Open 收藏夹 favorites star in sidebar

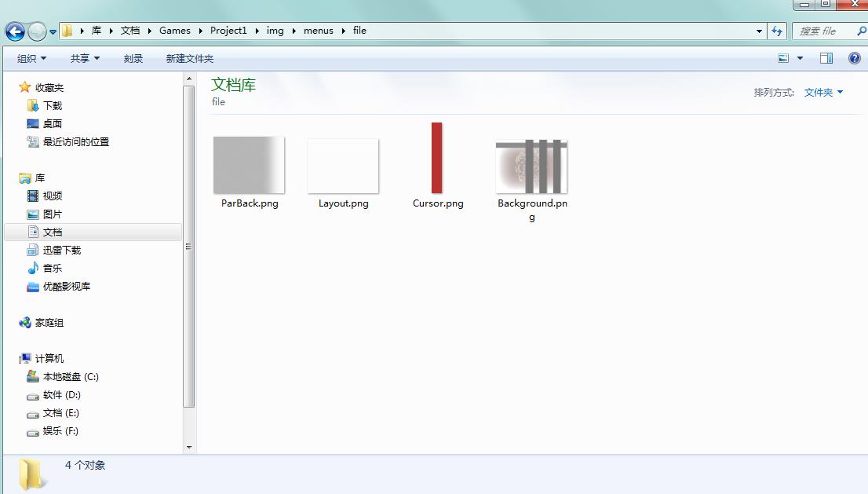[x=25, y=87]
